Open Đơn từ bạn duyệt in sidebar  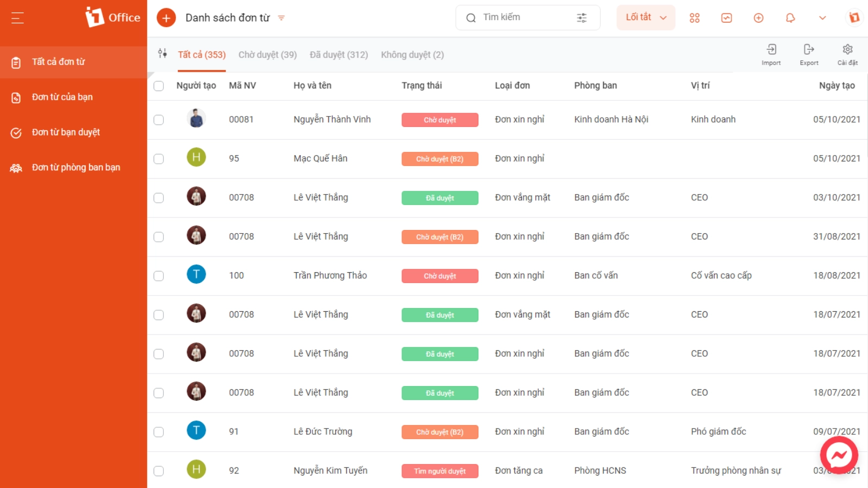coord(73,132)
